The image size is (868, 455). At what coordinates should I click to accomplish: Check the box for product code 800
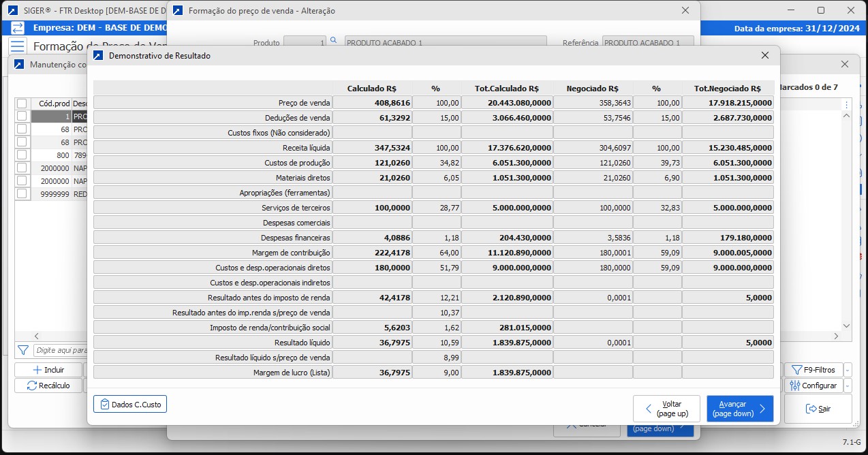pos(22,155)
